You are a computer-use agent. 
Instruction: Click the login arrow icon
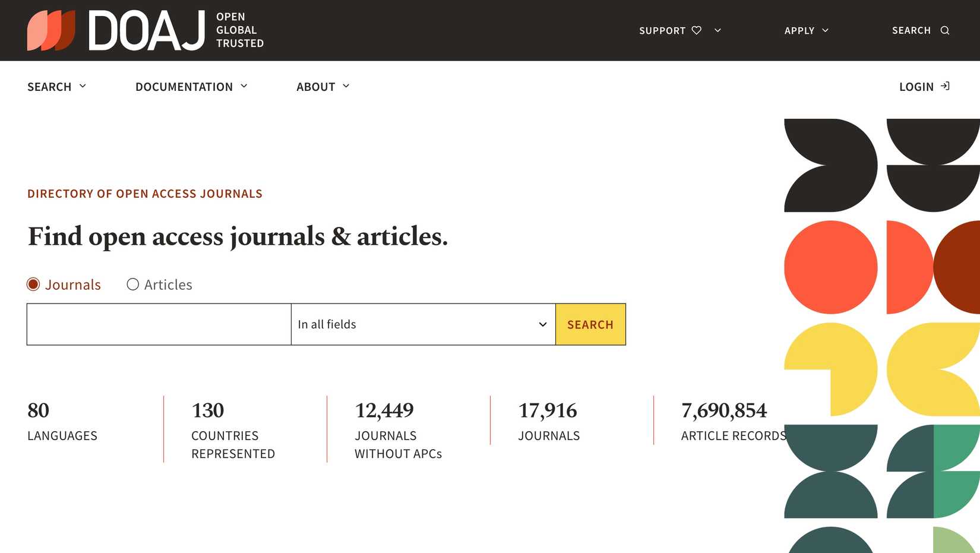coord(945,86)
